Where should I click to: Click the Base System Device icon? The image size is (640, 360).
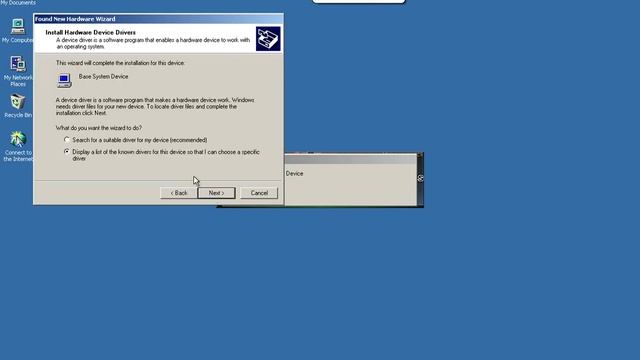(64, 80)
